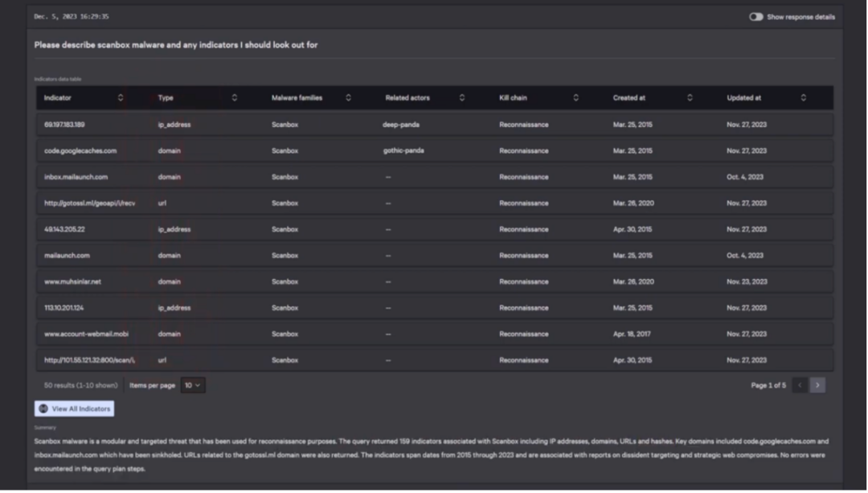Click the Indicator column header label
The height and width of the screenshot is (493, 868).
tap(58, 98)
